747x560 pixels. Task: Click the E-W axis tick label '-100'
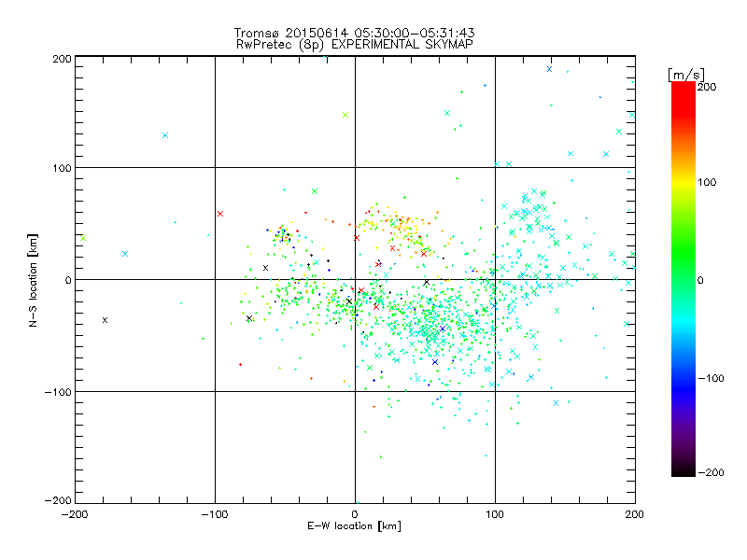[x=215, y=514]
